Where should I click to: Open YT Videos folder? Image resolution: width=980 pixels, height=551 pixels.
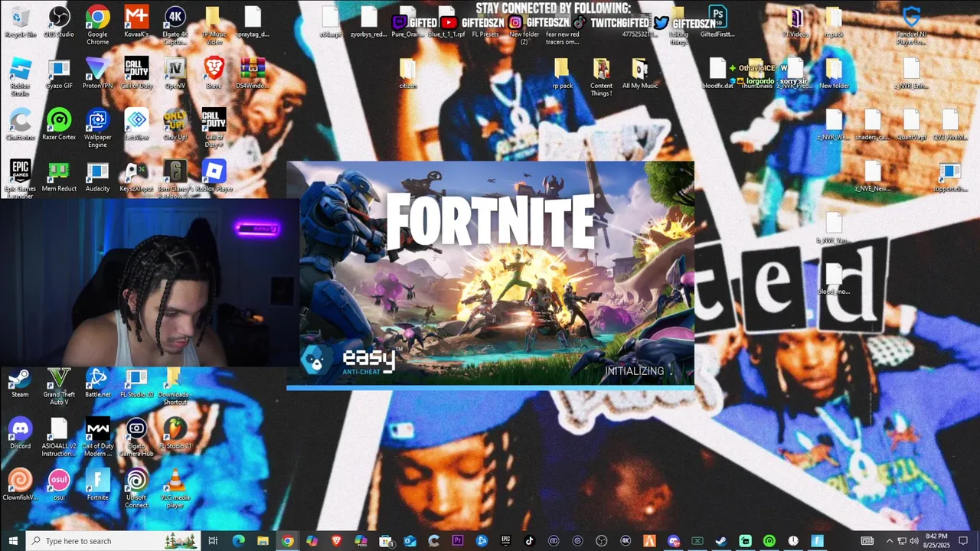pos(795,21)
